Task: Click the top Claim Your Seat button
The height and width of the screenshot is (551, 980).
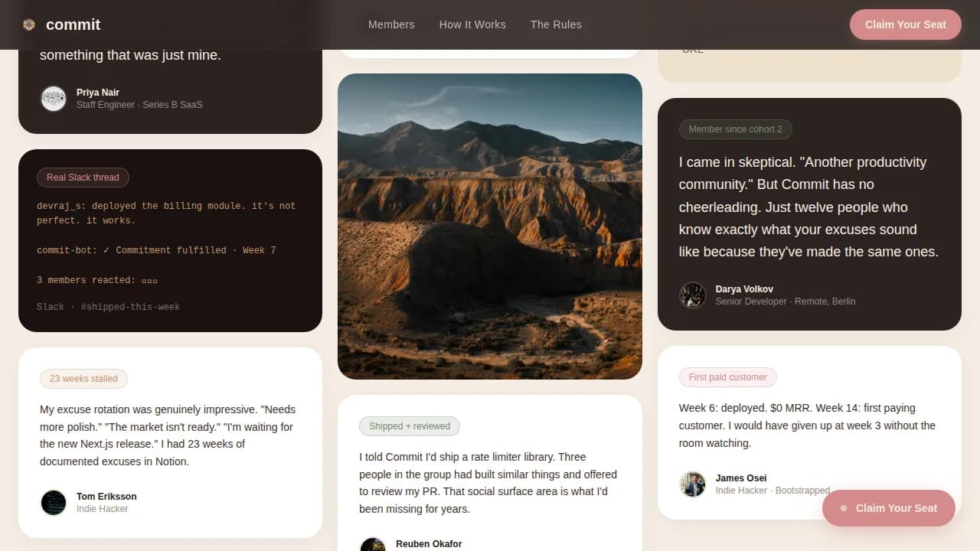Action: [x=906, y=24]
